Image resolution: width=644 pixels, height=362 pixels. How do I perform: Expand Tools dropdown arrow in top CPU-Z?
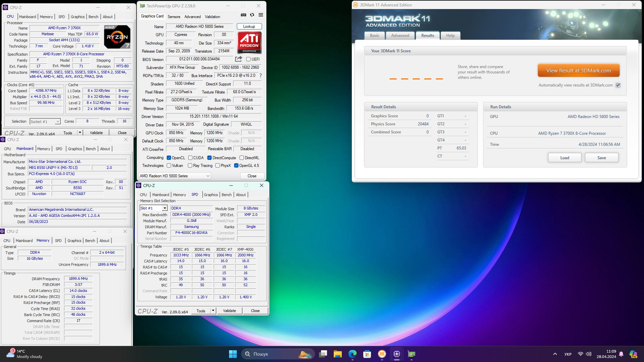[80, 133]
